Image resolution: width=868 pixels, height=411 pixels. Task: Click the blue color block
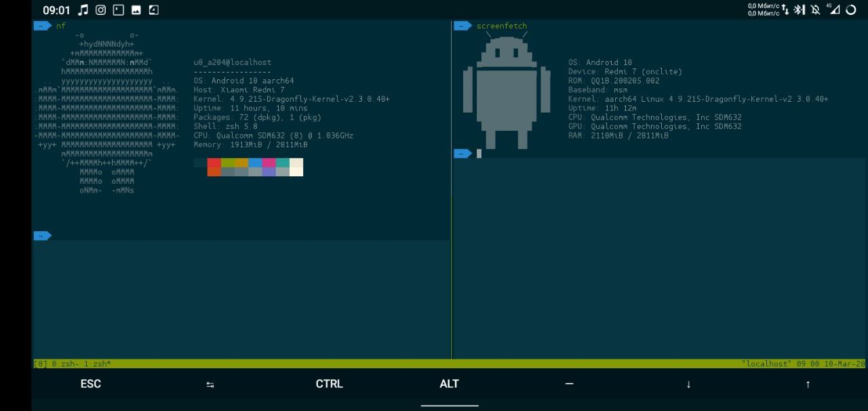(255, 163)
